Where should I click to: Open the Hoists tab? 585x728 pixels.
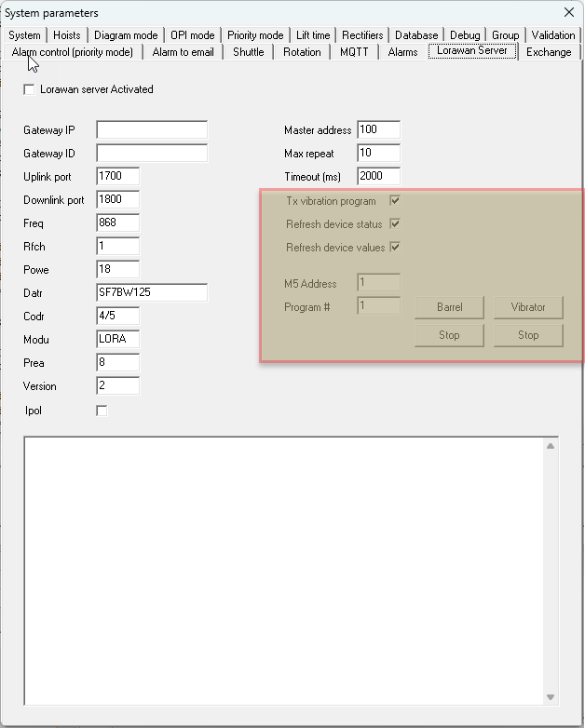(x=67, y=35)
